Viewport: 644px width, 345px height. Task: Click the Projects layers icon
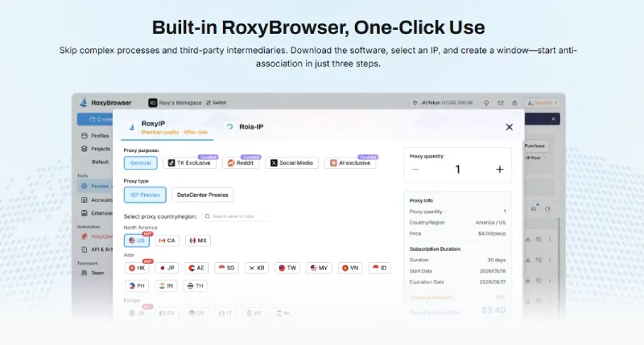pos(85,149)
